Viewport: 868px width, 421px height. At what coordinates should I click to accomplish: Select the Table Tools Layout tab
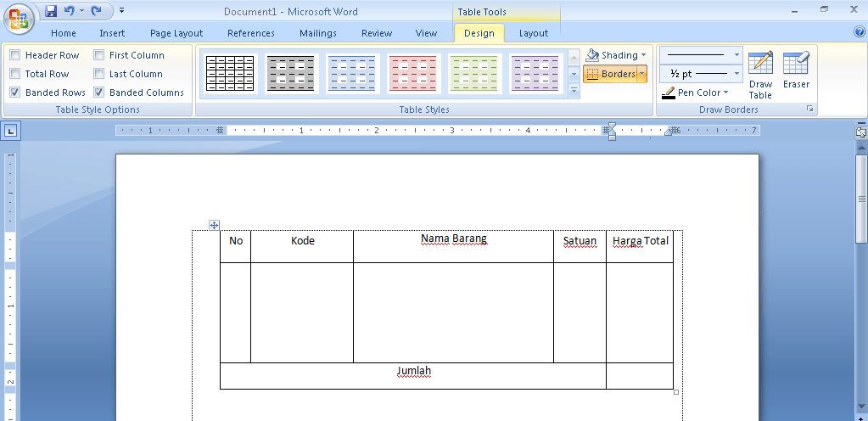pos(533,33)
